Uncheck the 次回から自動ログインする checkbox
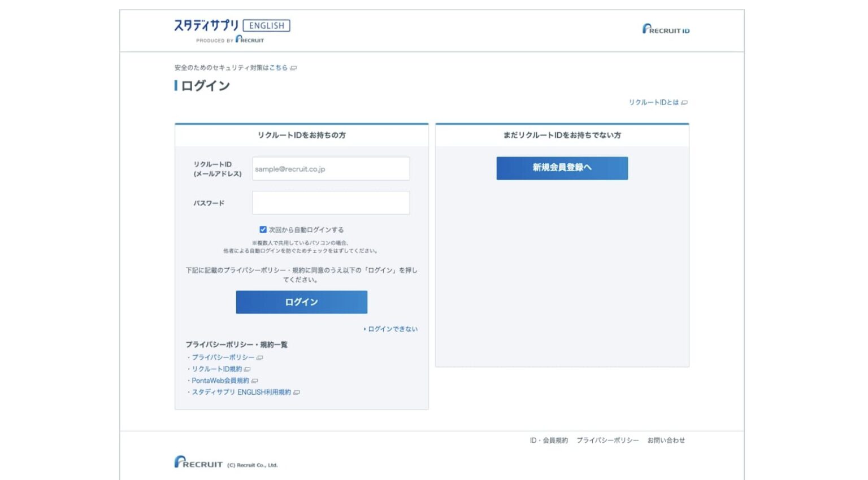 click(x=263, y=230)
